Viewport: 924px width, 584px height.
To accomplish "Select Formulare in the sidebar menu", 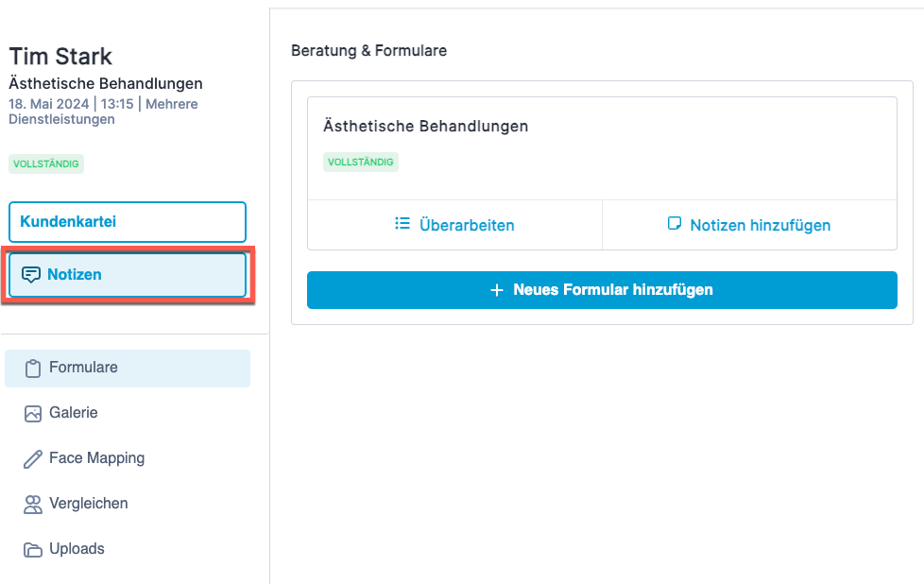I will point(128,369).
